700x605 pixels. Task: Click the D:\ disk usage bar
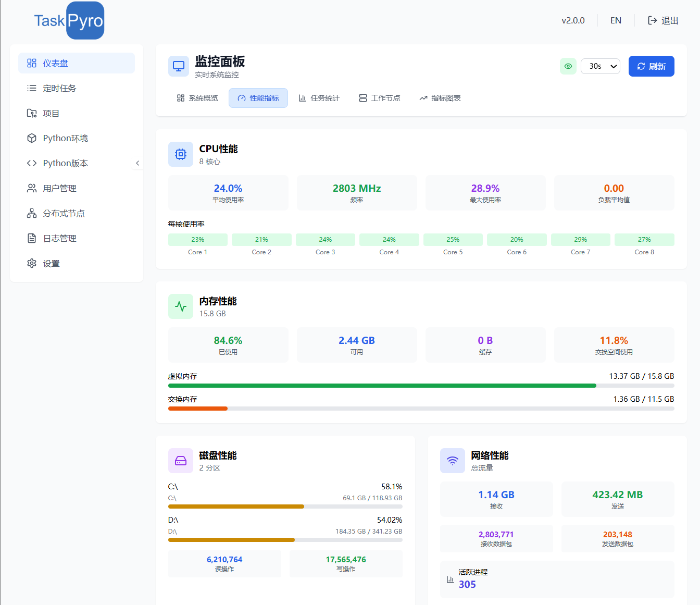pos(285,540)
